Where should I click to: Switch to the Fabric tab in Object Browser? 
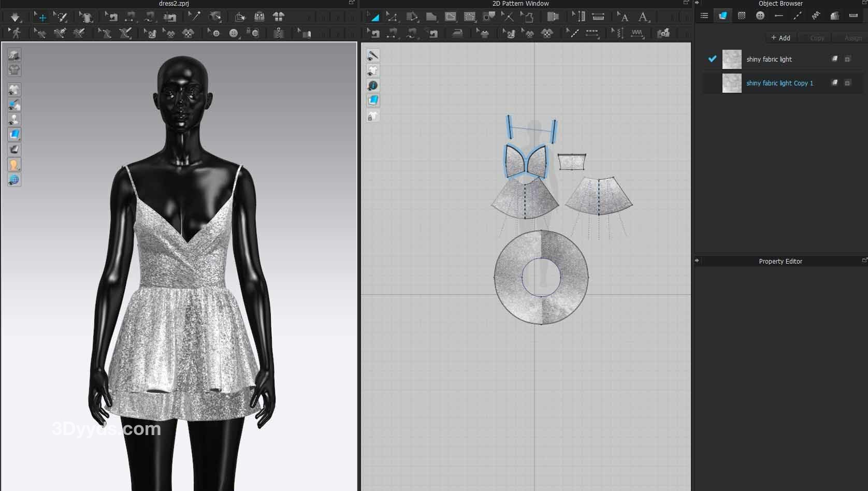click(722, 16)
